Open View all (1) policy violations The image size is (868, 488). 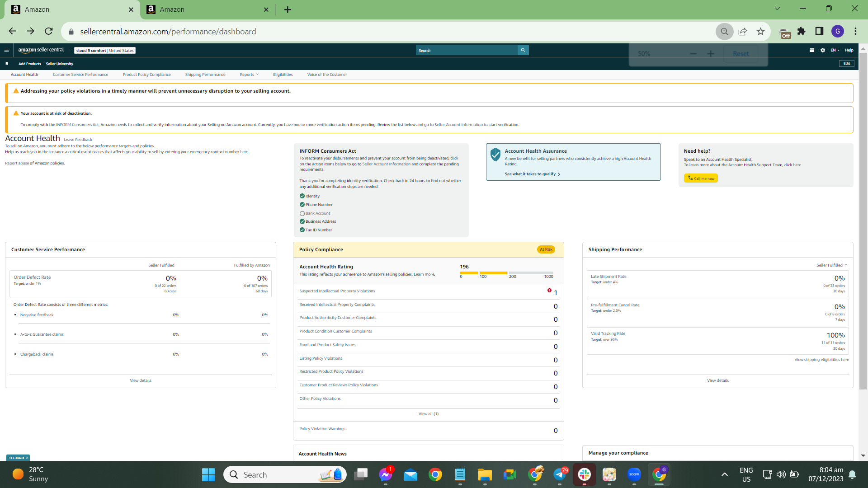[429, 414]
